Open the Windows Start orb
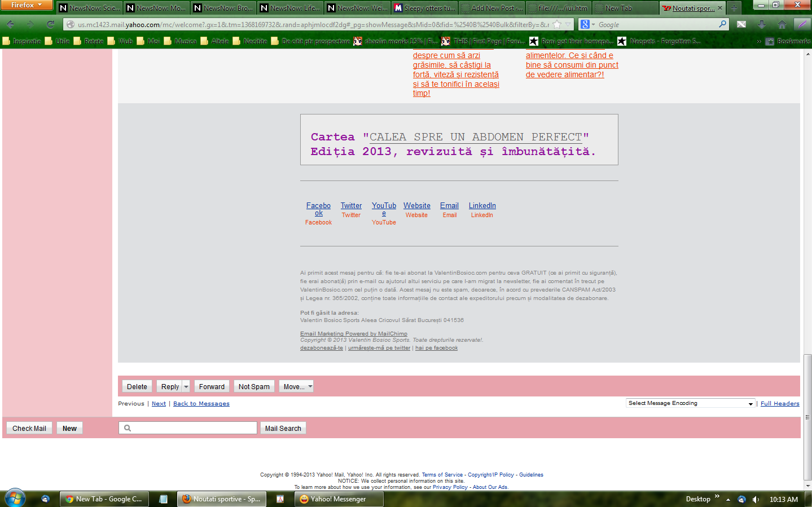812x507 pixels. (15, 499)
